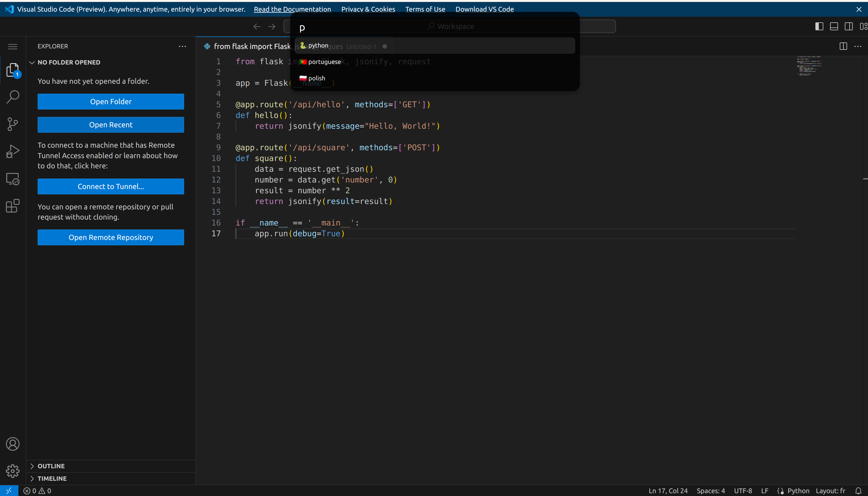This screenshot has height=496, width=868.
Task: Open Source Control view icon
Action: 13,124
